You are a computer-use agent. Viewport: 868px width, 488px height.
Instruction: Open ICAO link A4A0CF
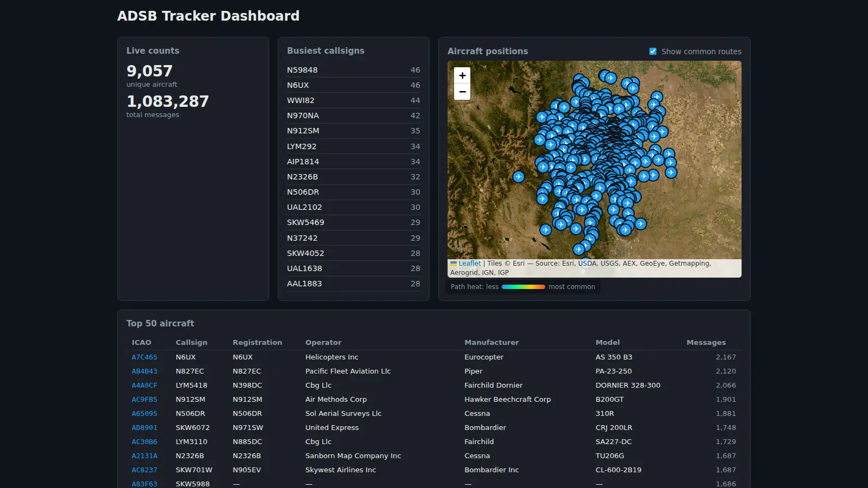coord(144,386)
